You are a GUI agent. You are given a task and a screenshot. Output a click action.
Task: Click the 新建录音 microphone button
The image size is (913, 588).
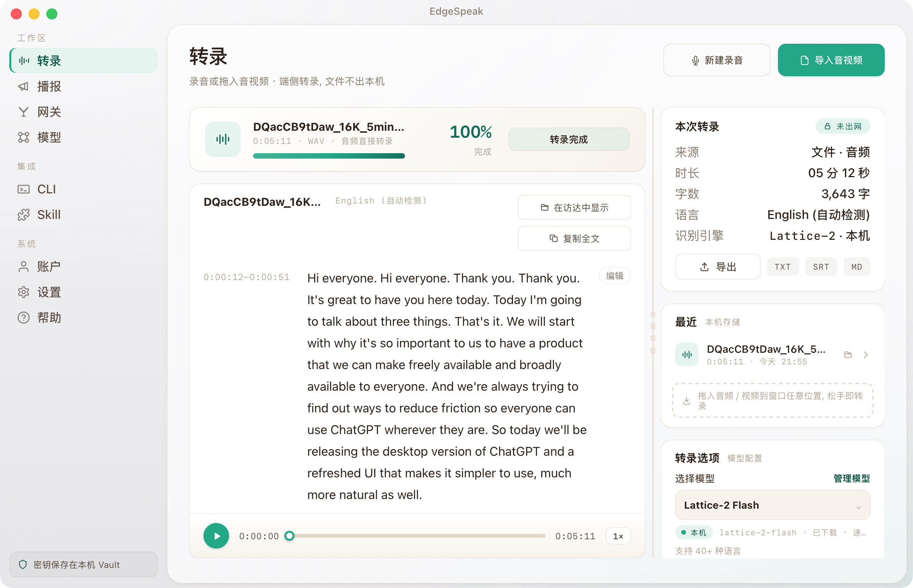point(716,60)
